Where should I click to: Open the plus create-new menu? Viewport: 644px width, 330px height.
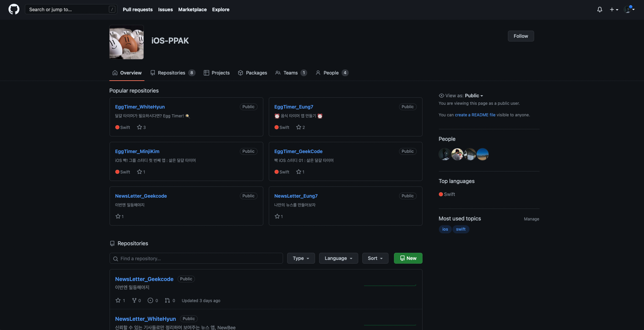coord(614,10)
